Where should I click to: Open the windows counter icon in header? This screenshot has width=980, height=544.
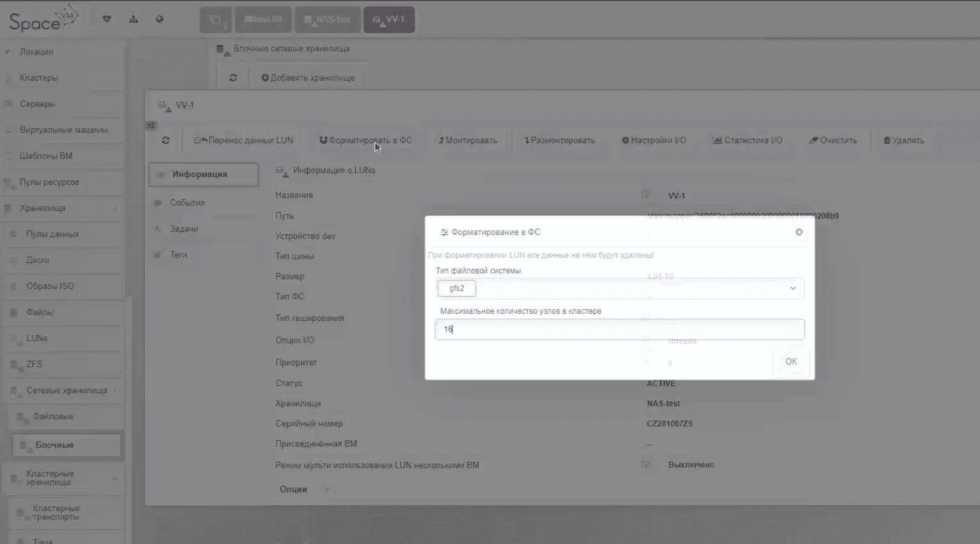pos(216,20)
